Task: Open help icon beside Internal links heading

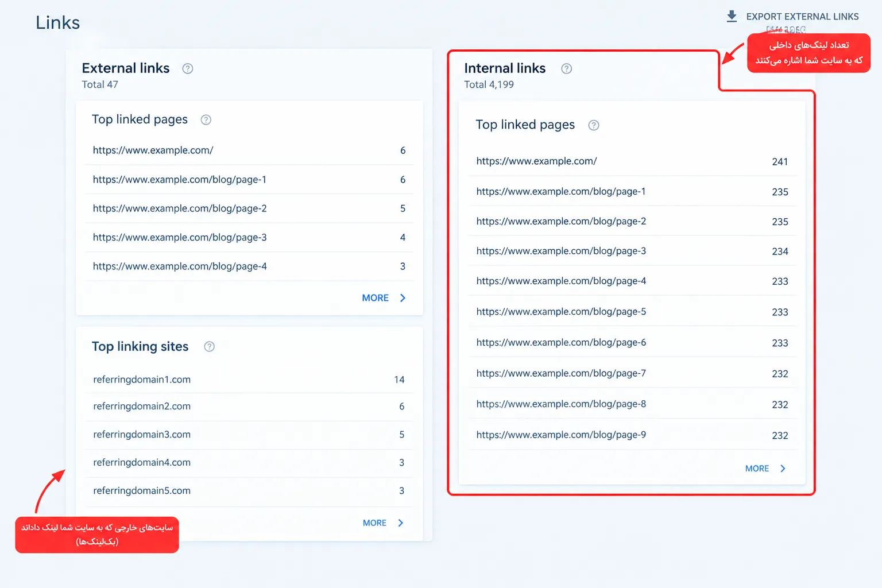Action: click(567, 68)
